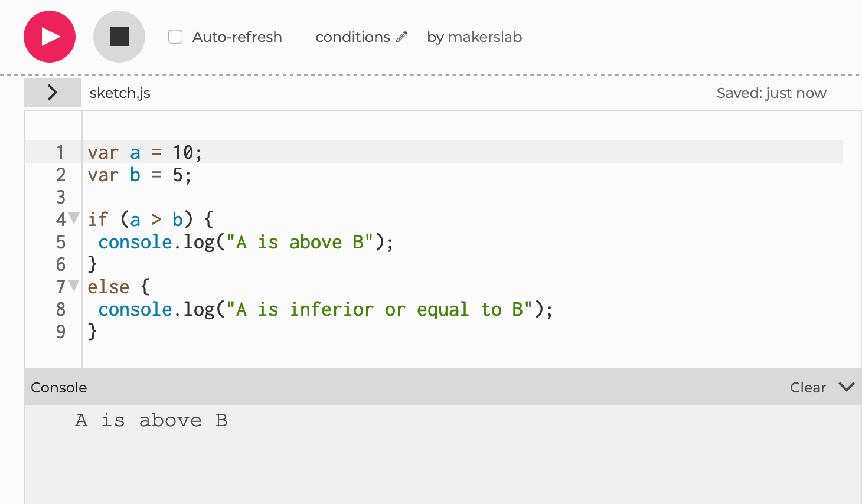Image resolution: width=862 pixels, height=504 pixels.
Task: Enable the Auto-refresh checkbox
Action: coord(175,37)
